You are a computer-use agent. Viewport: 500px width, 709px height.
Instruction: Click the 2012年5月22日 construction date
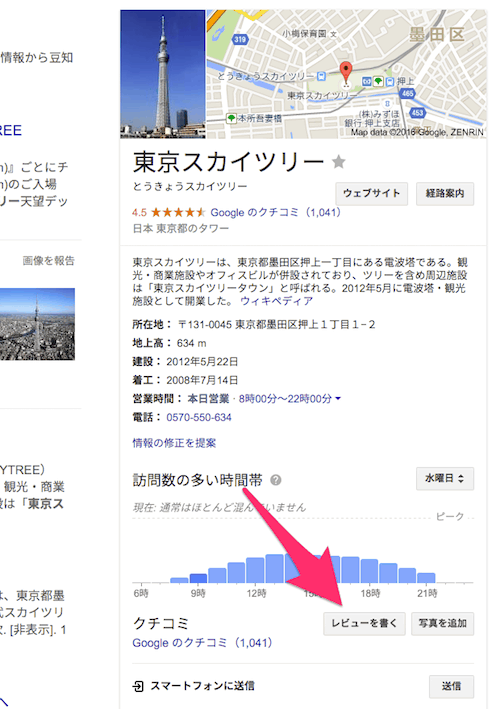pos(202,362)
